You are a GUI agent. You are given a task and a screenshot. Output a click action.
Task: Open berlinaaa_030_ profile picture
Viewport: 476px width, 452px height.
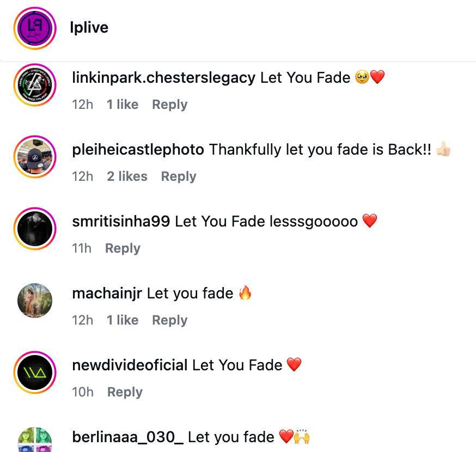point(35,440)
